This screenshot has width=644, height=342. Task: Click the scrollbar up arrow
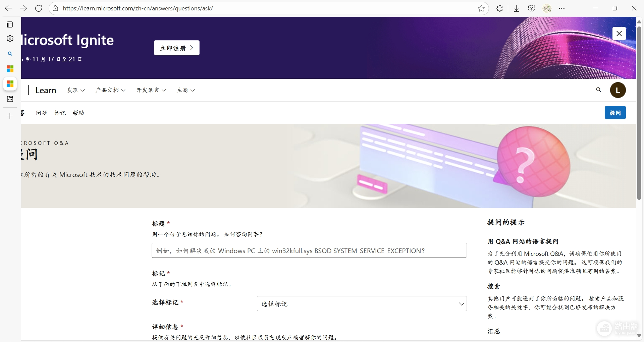(639, 21)
